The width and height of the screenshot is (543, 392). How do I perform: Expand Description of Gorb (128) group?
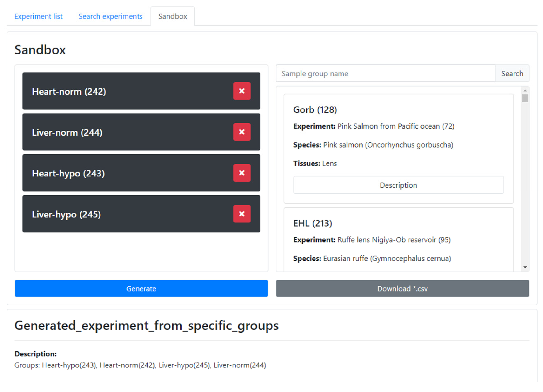point(398,185)
